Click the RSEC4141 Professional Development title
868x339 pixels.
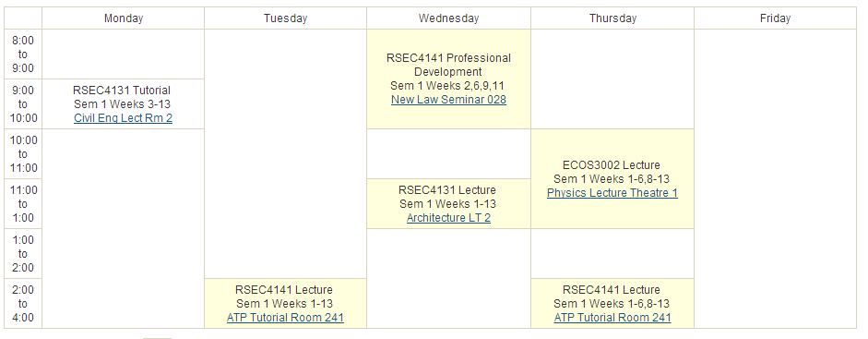[x=448, y=65]
